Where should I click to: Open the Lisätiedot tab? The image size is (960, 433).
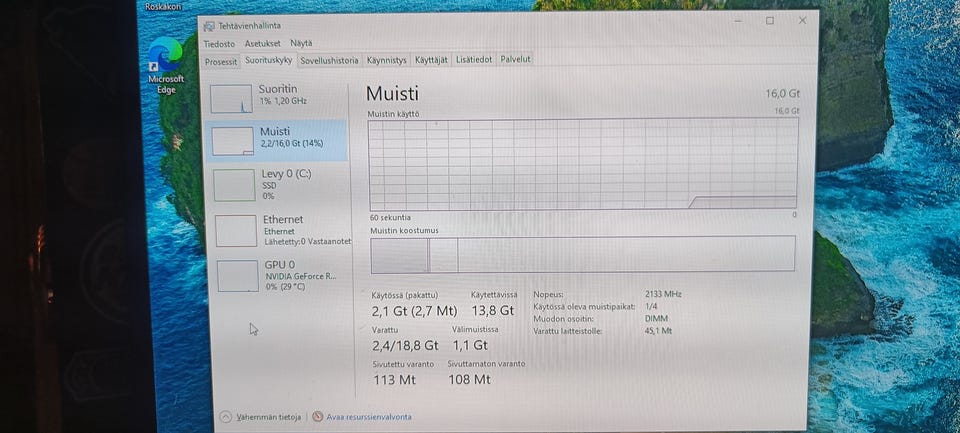click(474, 59)
